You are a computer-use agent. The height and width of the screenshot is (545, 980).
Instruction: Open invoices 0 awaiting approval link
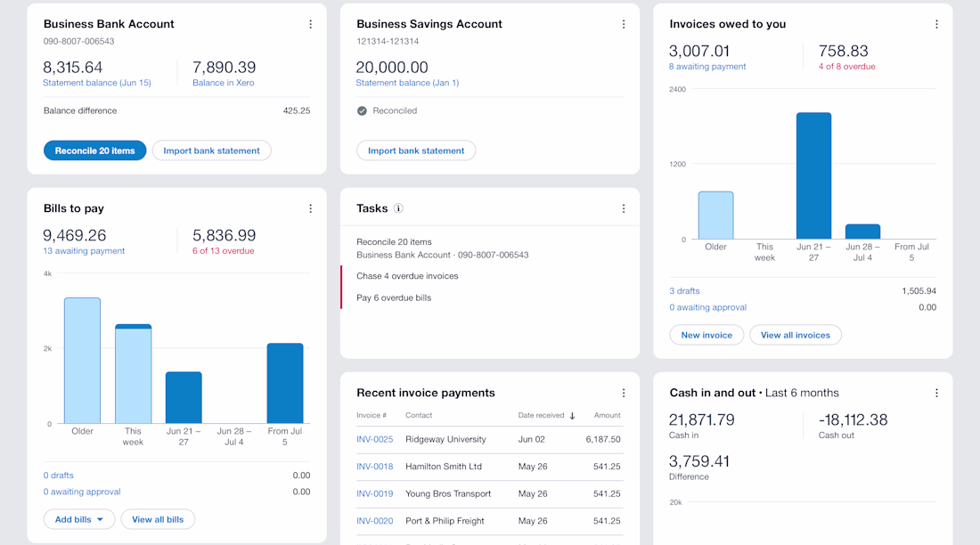coord(708,307)
